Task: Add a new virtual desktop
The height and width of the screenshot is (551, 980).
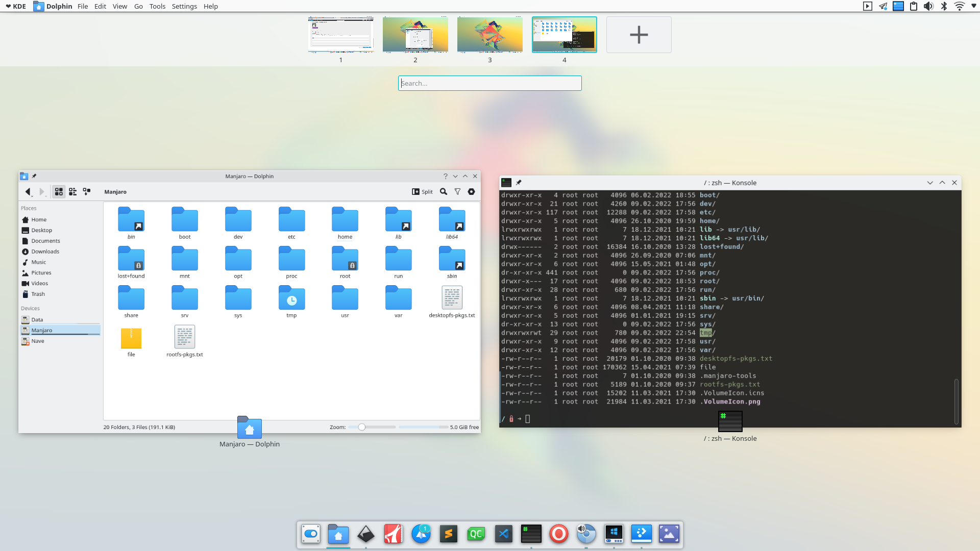Action: 639,35
